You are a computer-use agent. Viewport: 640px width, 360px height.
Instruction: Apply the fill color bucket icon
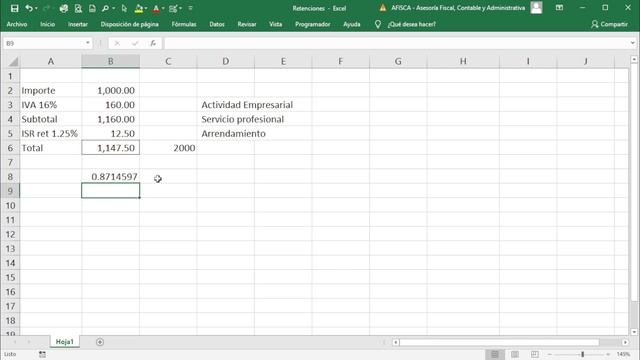tap(139, 8)
